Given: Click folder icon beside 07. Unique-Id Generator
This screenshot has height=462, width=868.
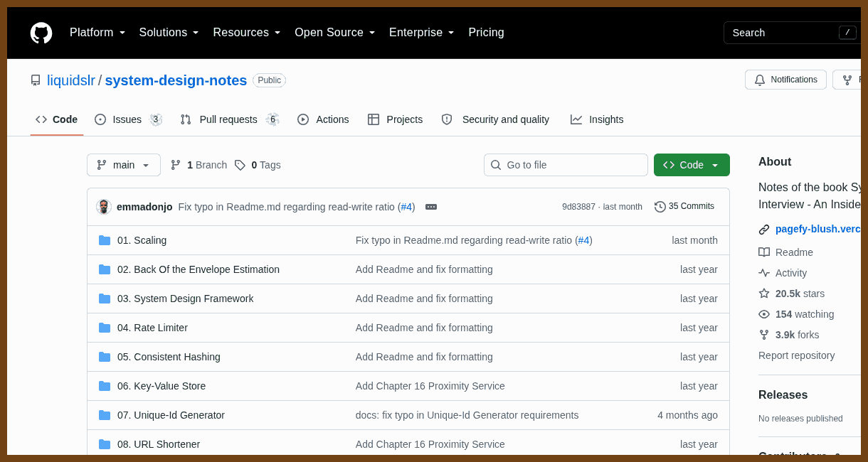Looking at the screenshot, I should [x=105, y=415].
